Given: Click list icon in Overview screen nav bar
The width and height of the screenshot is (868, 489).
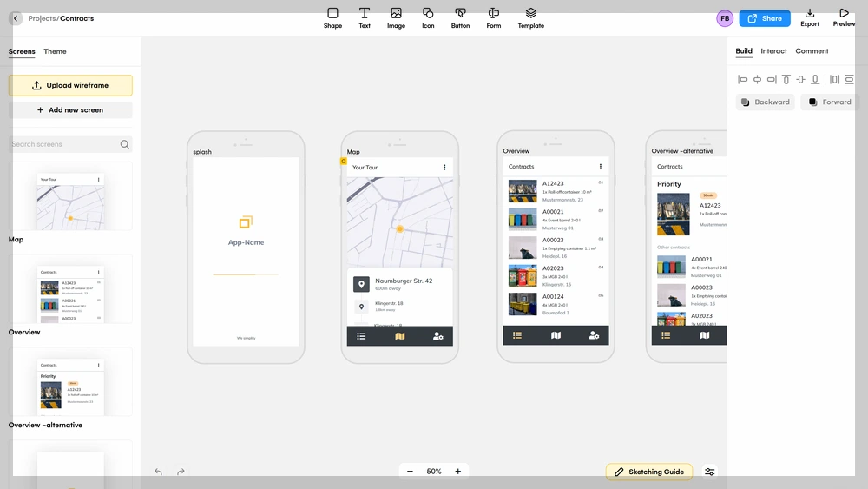Looking at the screenshot, I should click(517, 335).
